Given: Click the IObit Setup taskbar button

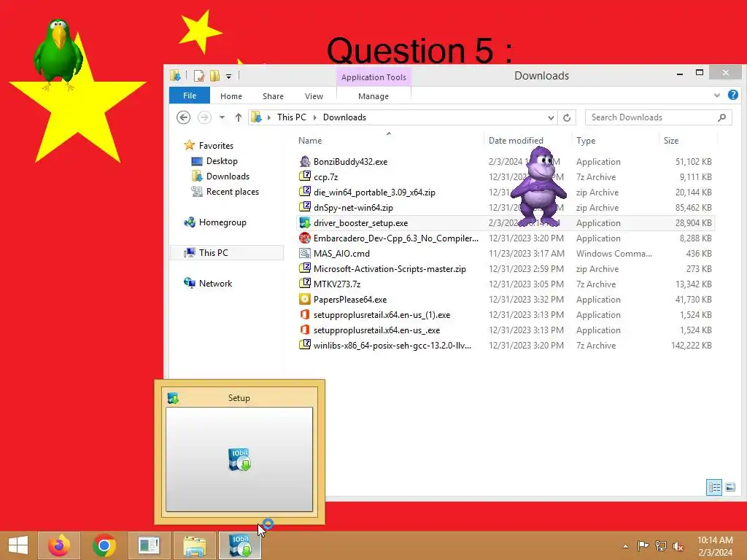Looking at the screenshot, I should click(x=239, y=545).
